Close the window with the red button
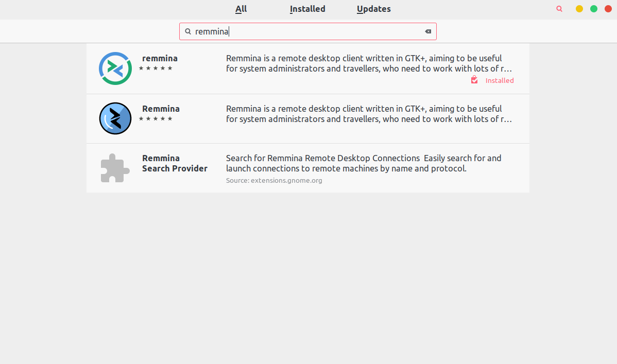 point(608,9)
